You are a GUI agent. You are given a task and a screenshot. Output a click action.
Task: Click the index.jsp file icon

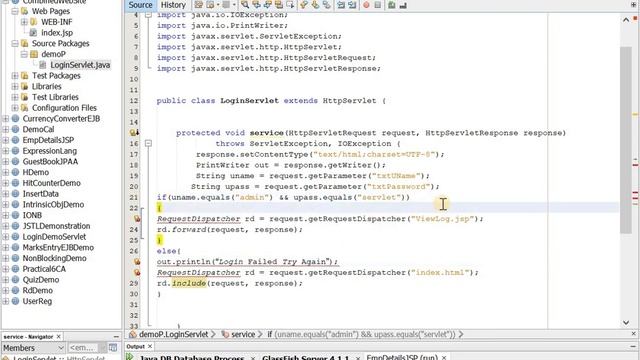(x=33, y=33)
